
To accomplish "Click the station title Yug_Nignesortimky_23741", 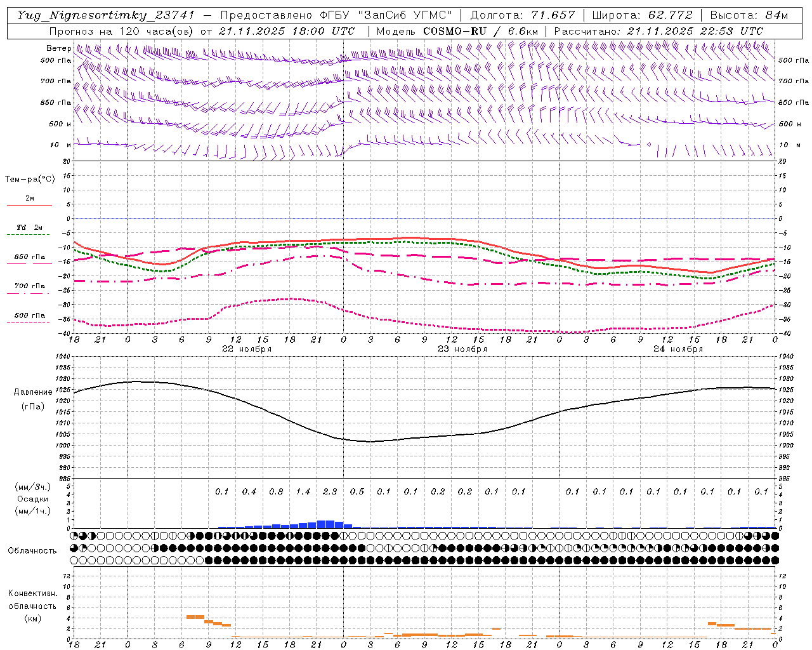I will [x=106, y=15].
